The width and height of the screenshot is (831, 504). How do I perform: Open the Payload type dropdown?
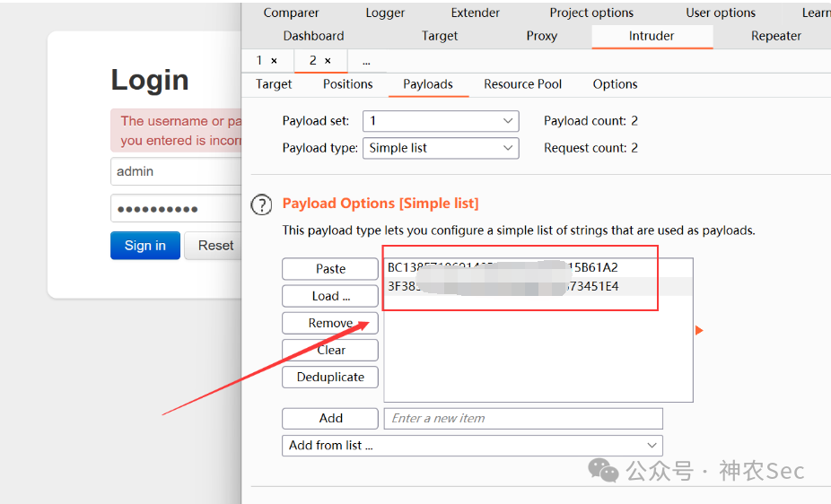point(441,148)
